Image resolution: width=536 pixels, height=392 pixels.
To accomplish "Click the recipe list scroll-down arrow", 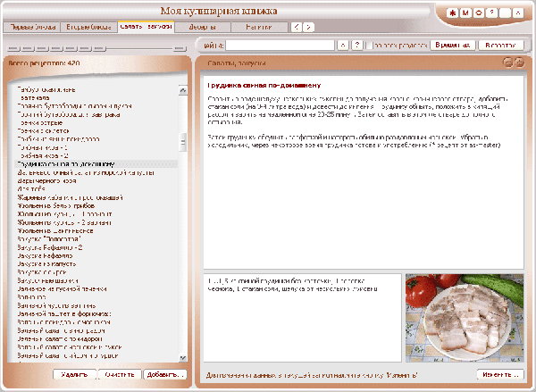I will coord(183,358).
